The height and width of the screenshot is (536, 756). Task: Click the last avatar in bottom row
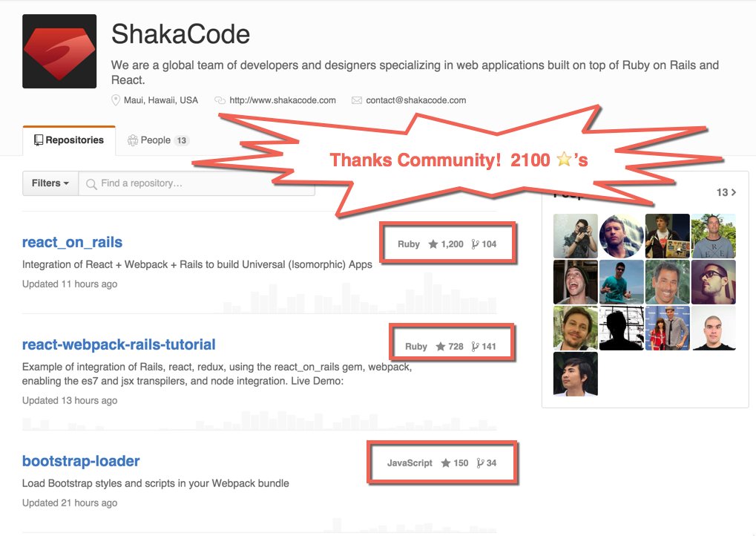575,374
